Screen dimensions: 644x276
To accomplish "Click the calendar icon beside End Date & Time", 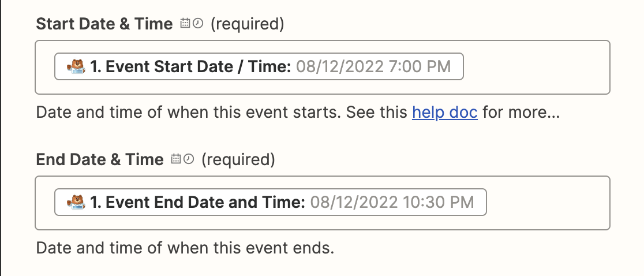I will point(176,159).
